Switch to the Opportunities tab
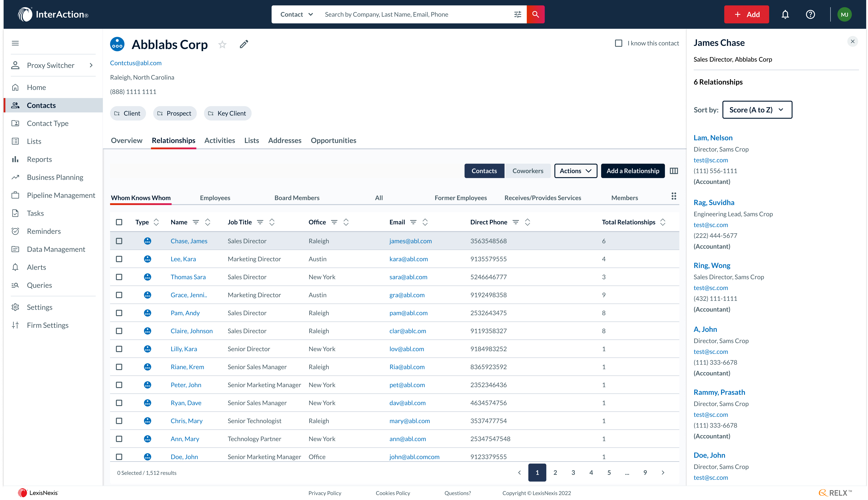The image size is (868, 500). click(334, 140)
